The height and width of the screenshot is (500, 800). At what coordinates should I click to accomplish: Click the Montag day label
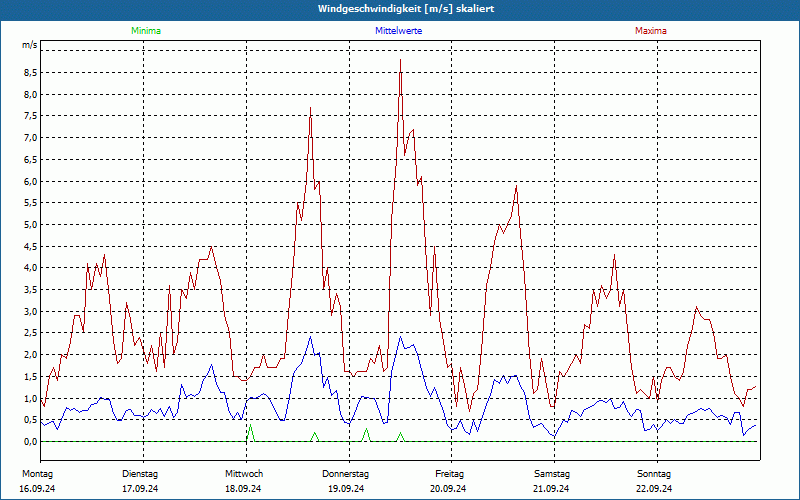pos(37,474)
